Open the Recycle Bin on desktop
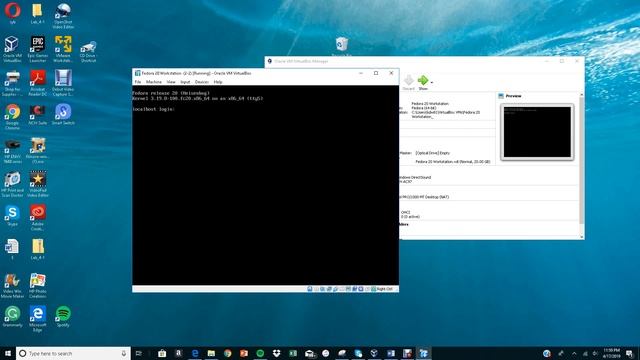This screenshot has width=640, height=360. 342,46
